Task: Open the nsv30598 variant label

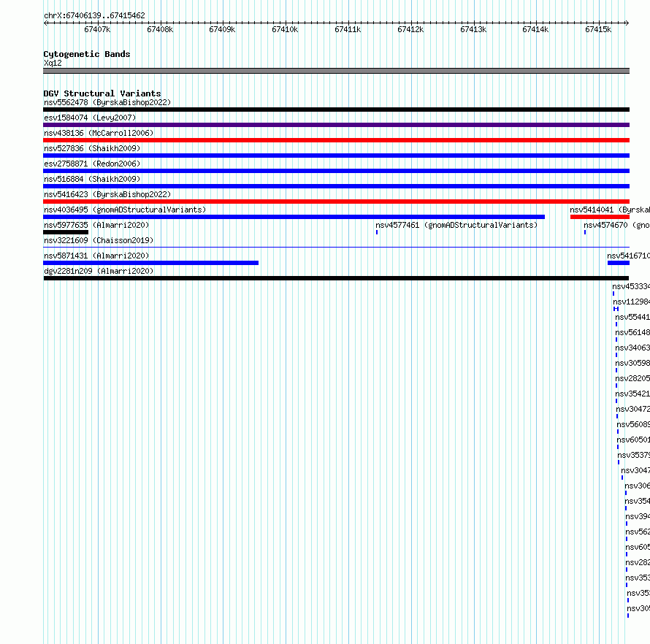Action: pos(632,363)
